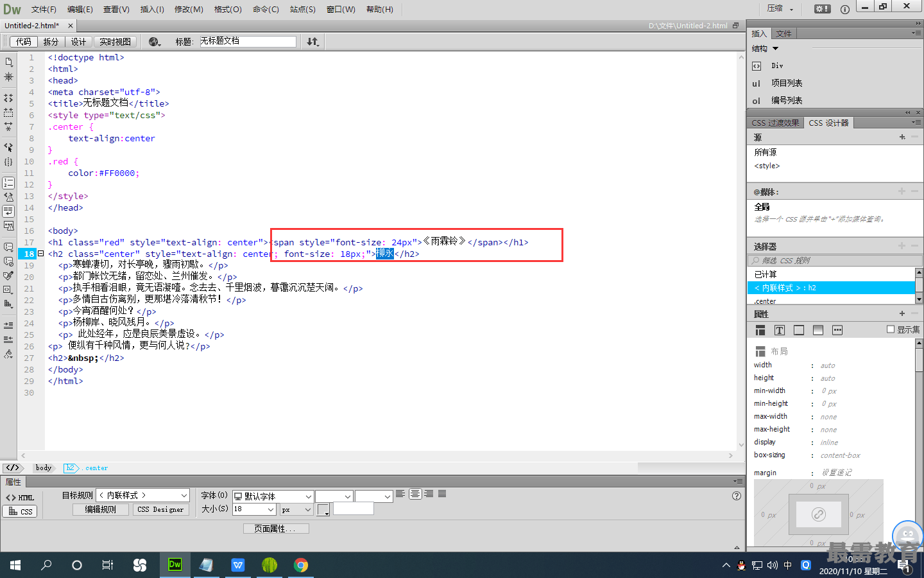Click the select parent tag icon
This screenshot has width=924, height=578.
8,147
